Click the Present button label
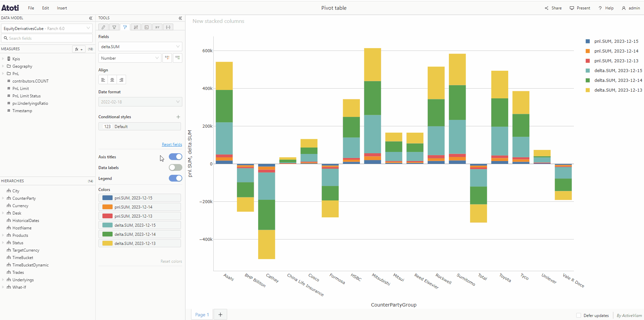 tap(583, 8)
